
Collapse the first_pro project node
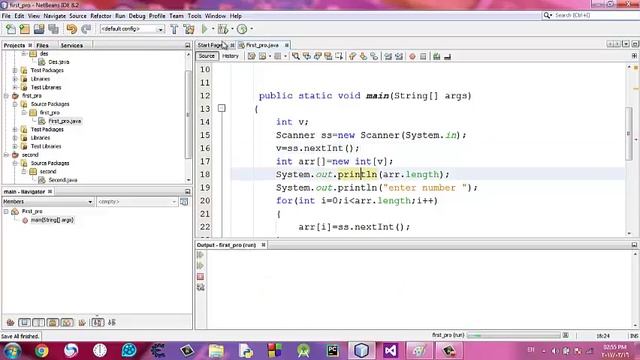point(6,96)
